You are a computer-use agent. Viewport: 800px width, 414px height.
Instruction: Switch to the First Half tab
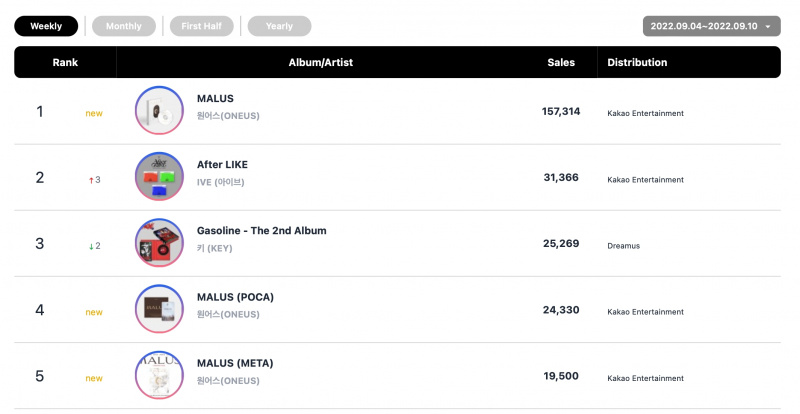click(202, 26)
